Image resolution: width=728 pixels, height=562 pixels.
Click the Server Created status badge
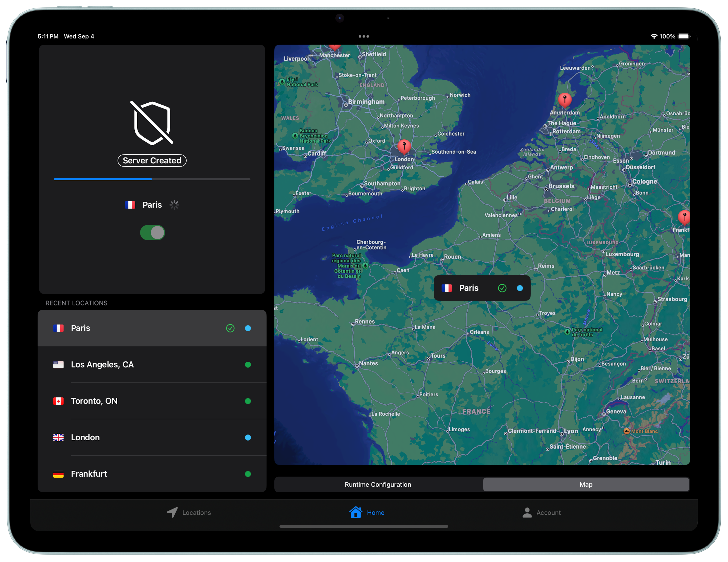(152, 160)
